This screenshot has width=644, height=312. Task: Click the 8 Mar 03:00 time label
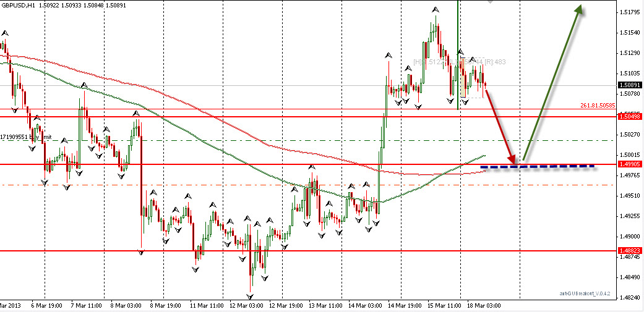126,305
